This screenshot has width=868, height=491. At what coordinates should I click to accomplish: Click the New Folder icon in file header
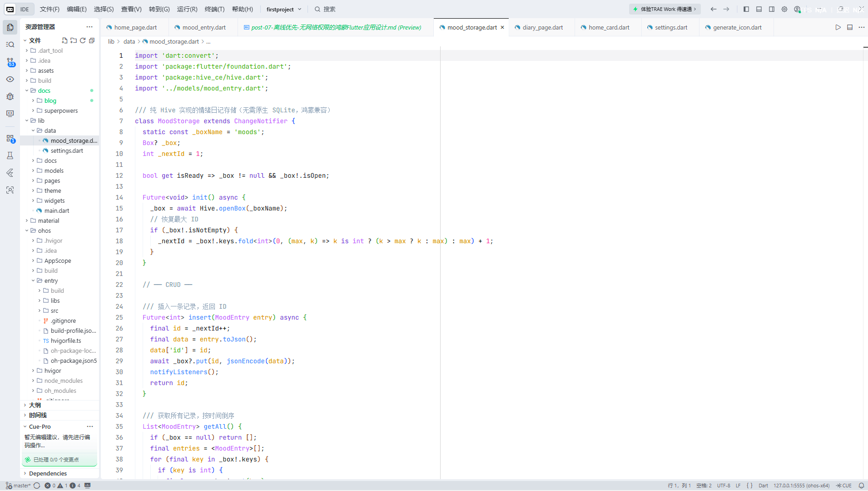[74, 40]
